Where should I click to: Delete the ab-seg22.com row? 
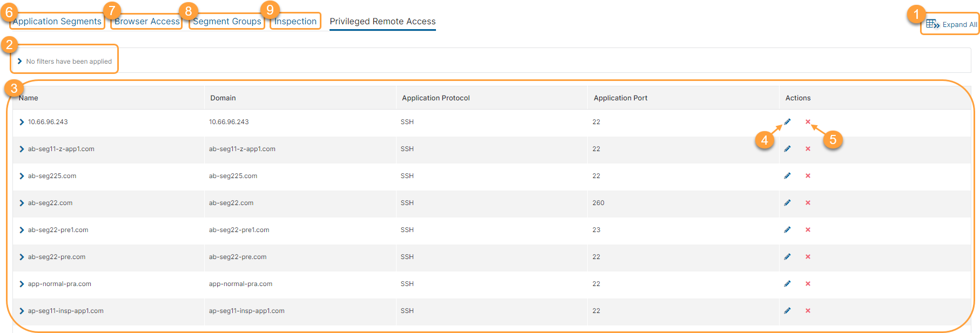point(808,203)
